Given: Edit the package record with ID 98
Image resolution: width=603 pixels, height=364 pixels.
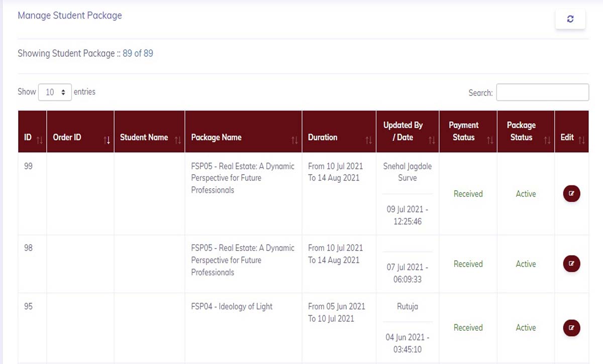Looking at the screenshot, I should pos(571,264).
